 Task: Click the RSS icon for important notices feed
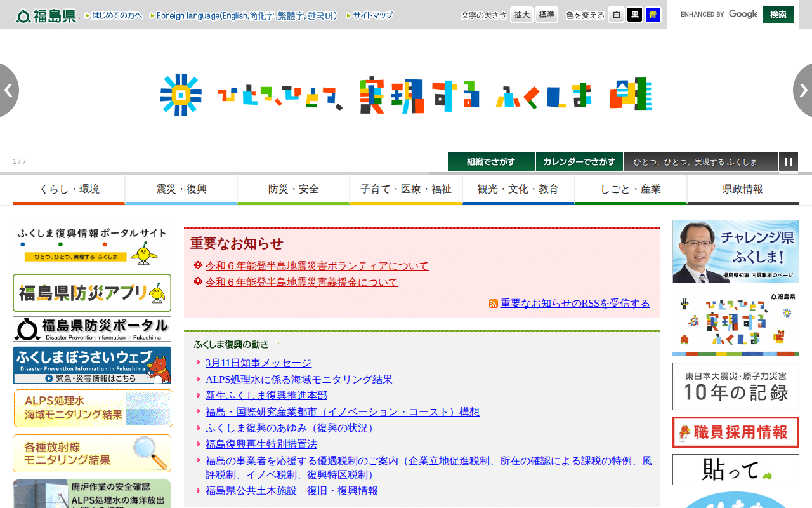pos(494,304)
